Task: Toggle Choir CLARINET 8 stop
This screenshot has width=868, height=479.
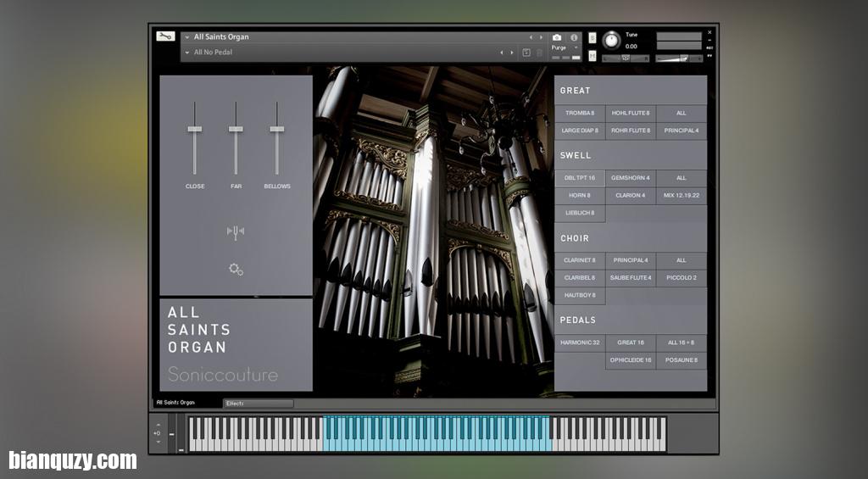Action: (580, 260)
